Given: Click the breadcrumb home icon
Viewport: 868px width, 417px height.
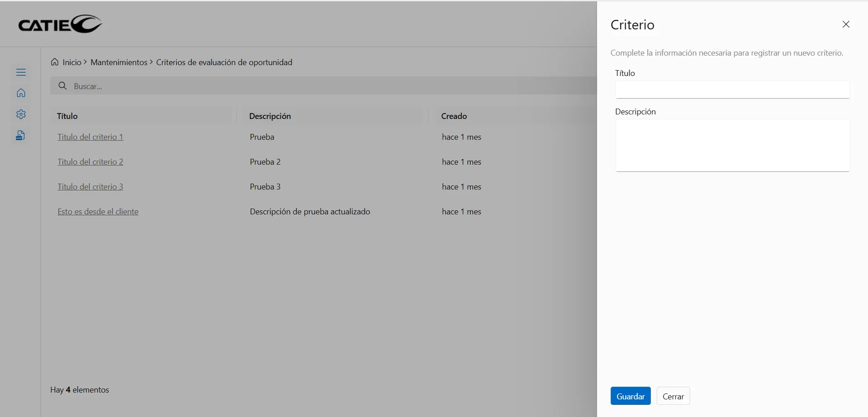Looking at the screenshot, I should [x=55, y=62].
